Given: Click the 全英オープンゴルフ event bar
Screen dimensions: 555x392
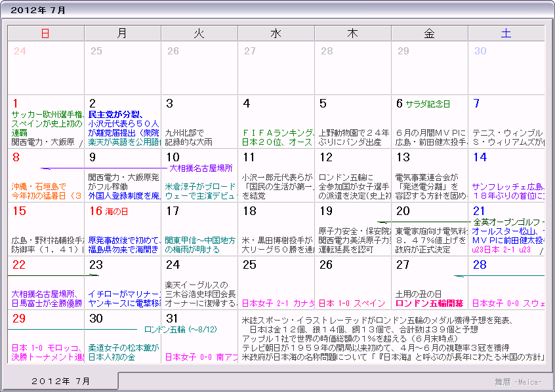Looking at the screenshot, I should click(508, 222).
